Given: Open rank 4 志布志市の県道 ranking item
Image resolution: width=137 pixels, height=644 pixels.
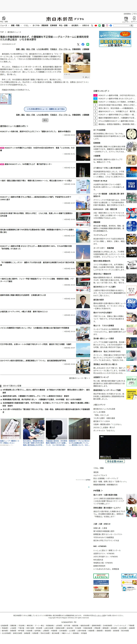Looking at the screenshot, I should (115, 105).
